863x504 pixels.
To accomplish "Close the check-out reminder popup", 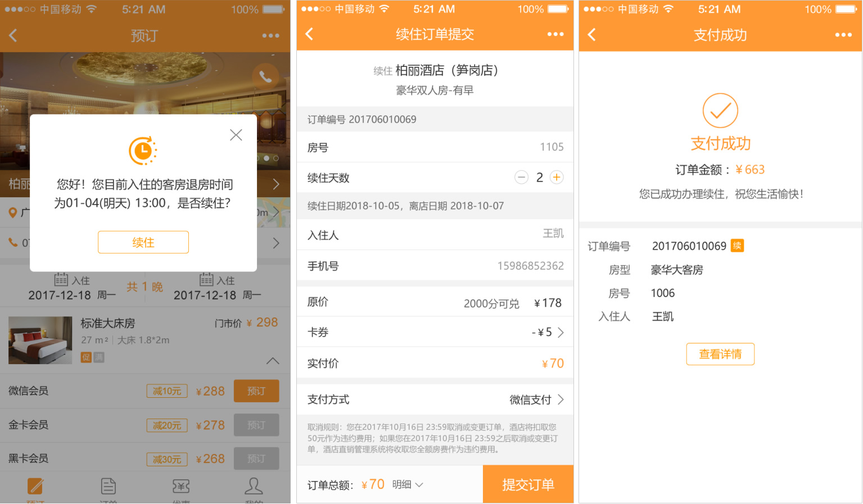I will point(236,135).
